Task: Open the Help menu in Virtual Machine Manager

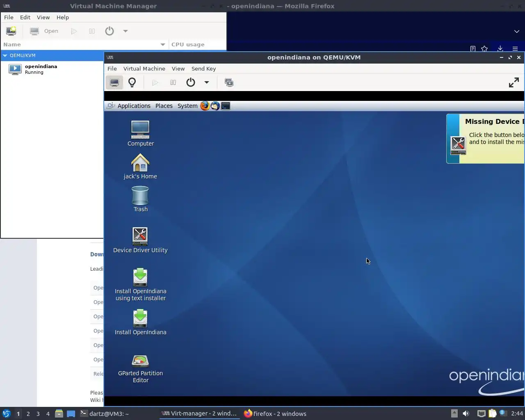Action: 63,17
